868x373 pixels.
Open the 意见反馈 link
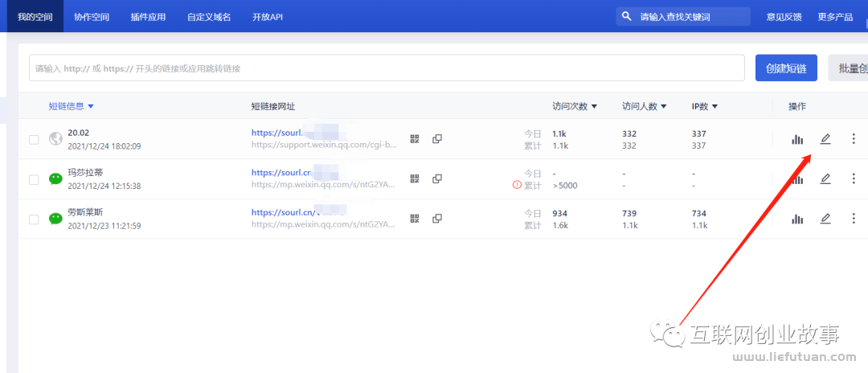click(x=784, y=16)
